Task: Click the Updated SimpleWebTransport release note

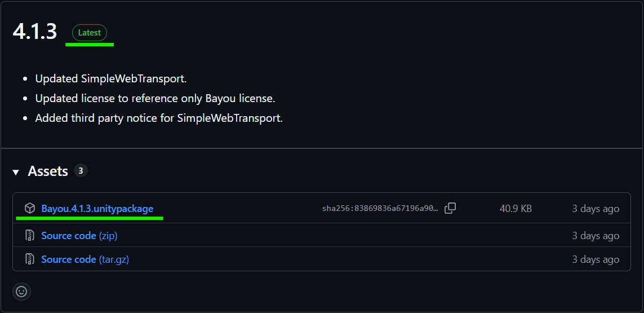Action: 111,78
